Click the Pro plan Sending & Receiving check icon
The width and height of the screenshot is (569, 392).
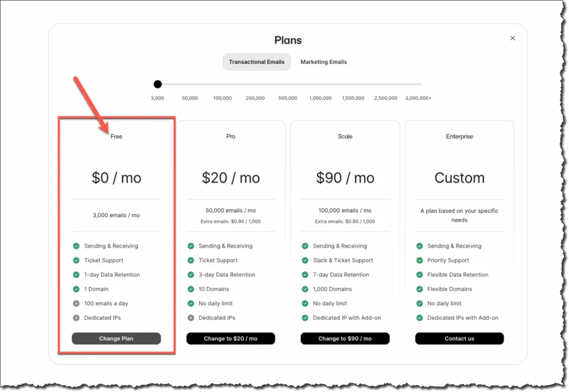[191, 246]
